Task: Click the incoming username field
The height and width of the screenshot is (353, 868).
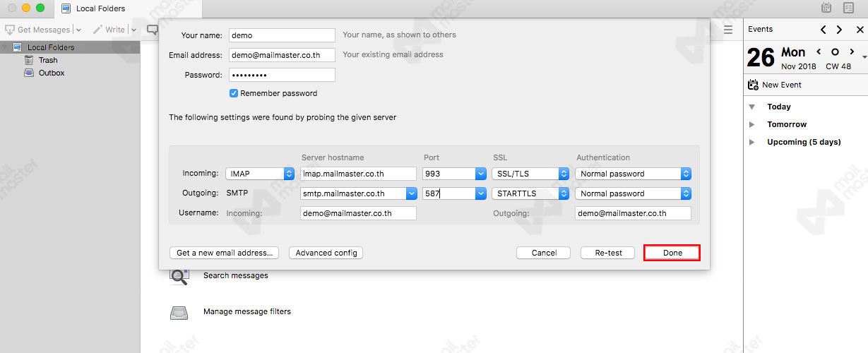Action: pyautogui.click(x=358, y=213)
